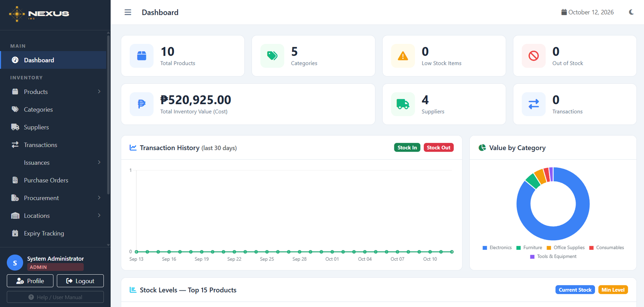Expand the Issuances submenu chevron
The image size is (644, 307).
tap(99, 163)
